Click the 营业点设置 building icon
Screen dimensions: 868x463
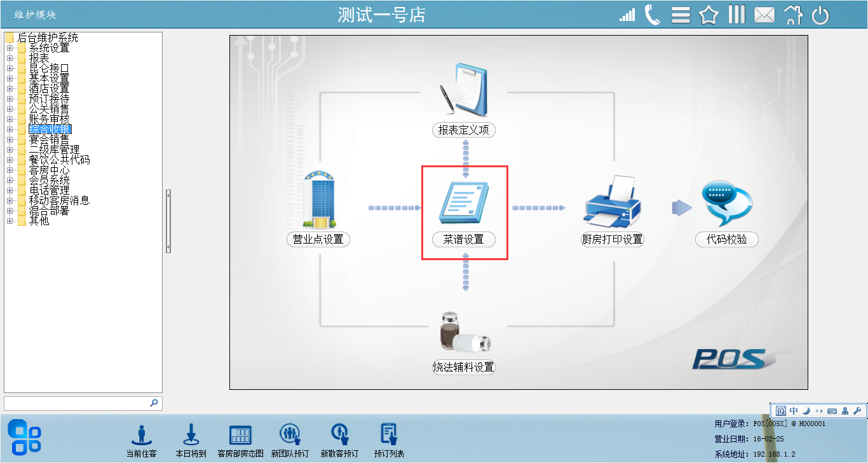[x=318, y=200]
